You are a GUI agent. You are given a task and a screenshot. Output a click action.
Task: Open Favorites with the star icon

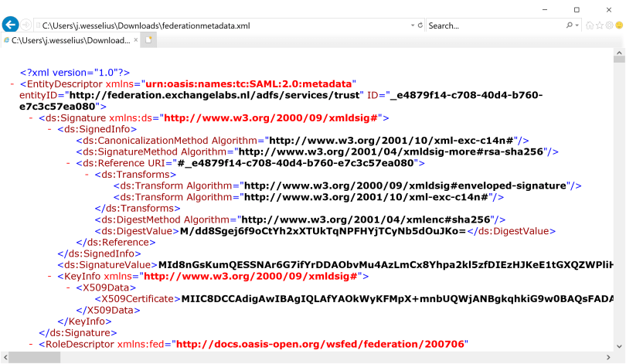pos(600,26)
